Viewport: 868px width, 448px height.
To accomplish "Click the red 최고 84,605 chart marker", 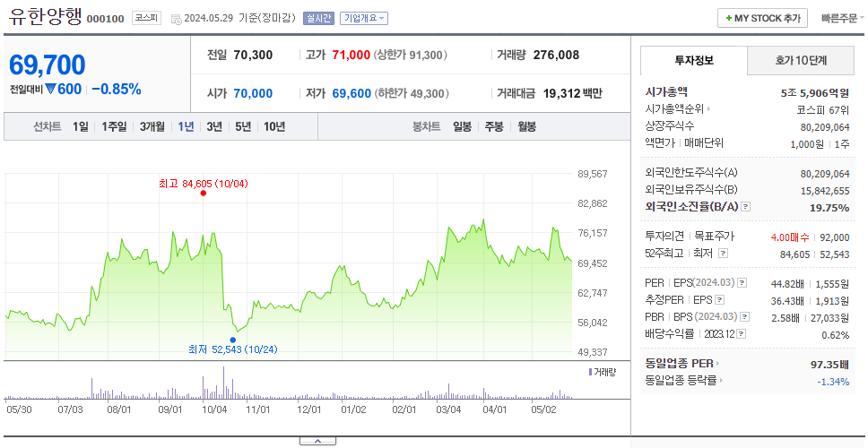I will [204, 193].
